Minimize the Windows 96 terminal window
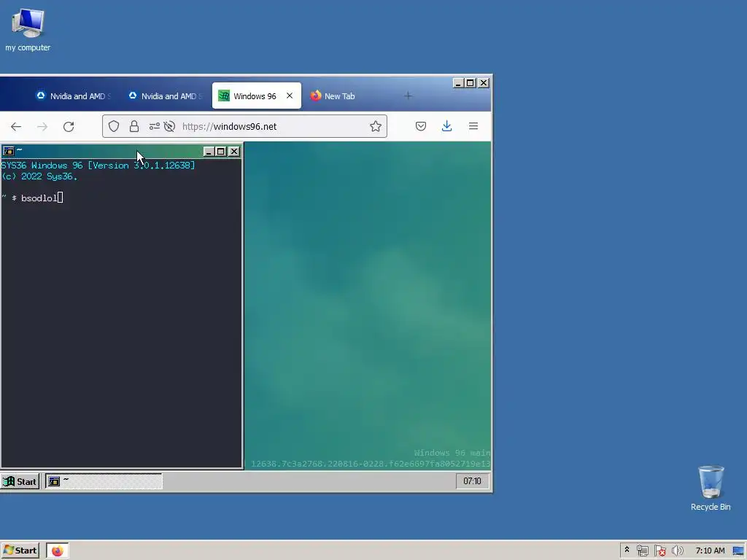The height and width of the screenshot is (560, 747). tap(209, 152)
